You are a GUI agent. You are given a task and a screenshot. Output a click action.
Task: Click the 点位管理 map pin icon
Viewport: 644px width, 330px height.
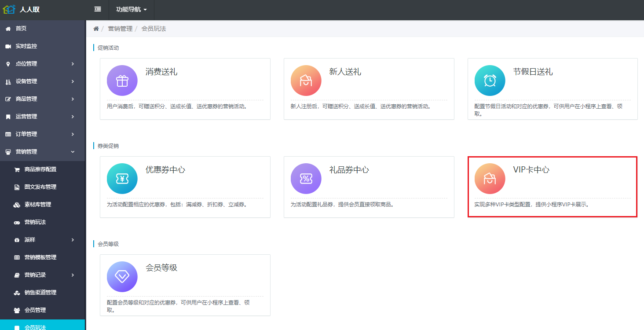pos(8,64)
